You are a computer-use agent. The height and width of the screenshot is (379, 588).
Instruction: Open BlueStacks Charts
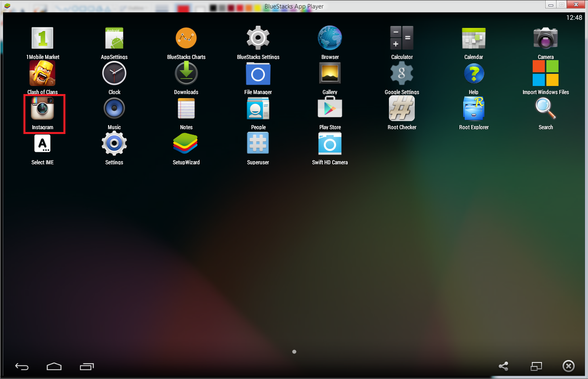186,38
